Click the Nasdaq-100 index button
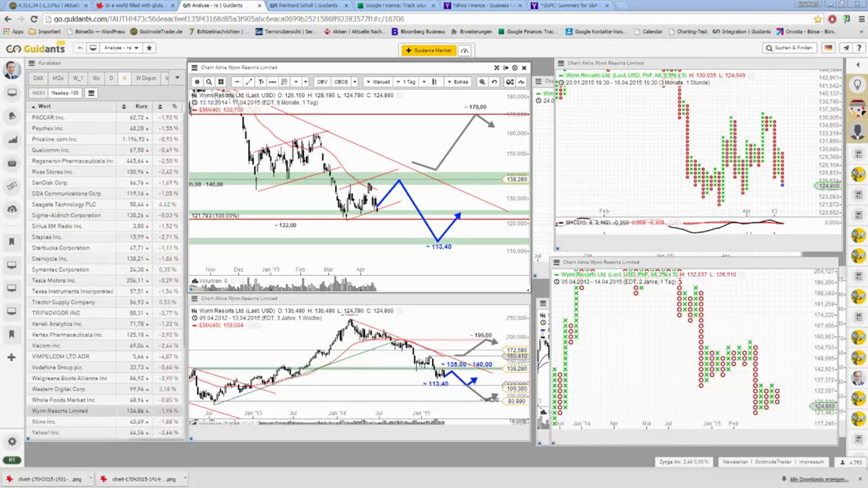This screenshot has height=488, width=868. (65, 93)
